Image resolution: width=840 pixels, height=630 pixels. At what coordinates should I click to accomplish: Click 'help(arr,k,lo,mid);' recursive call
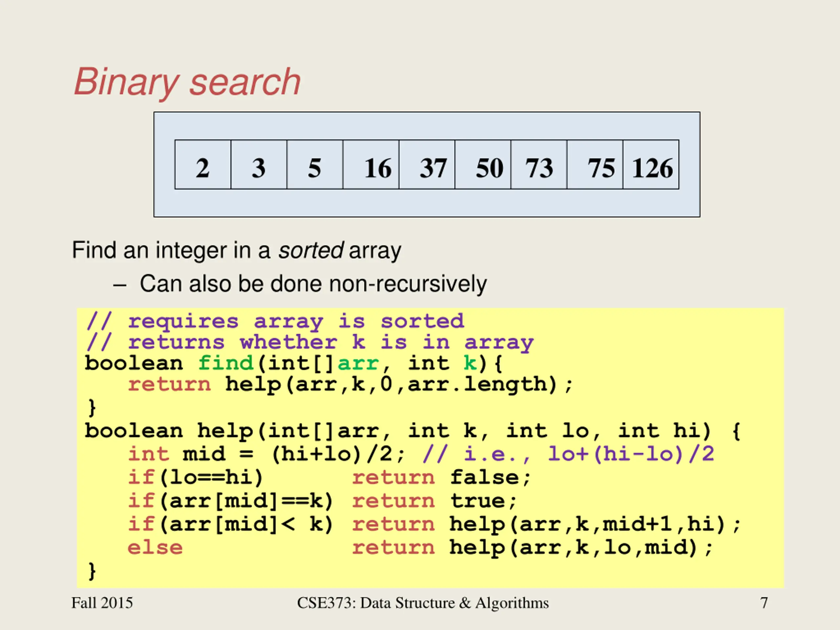581,548
